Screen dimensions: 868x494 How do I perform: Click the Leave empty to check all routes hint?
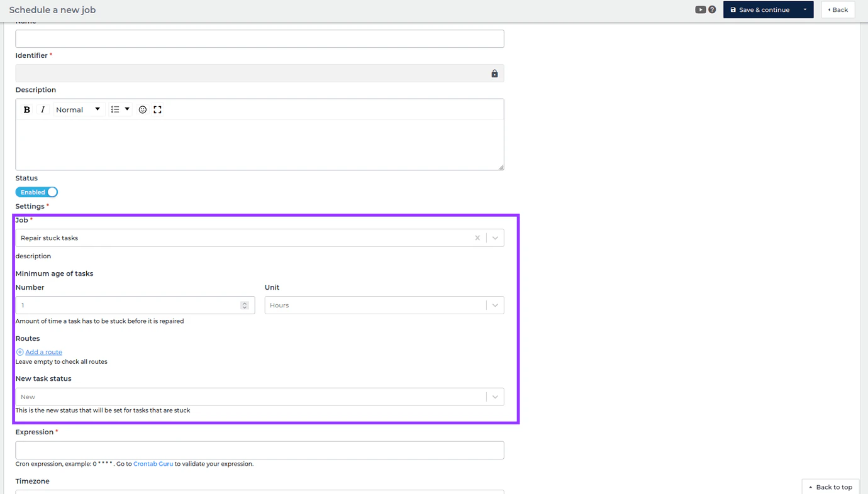[62, 361]
